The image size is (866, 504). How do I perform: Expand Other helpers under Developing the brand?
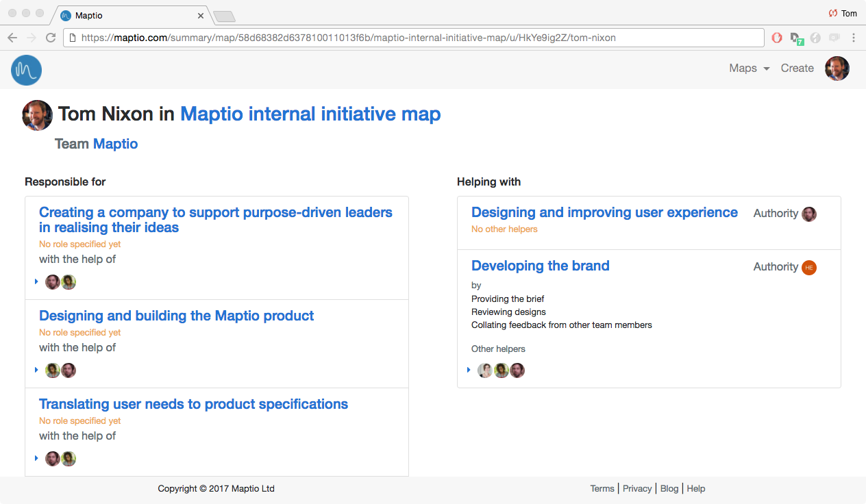click(x=469, y=370)
